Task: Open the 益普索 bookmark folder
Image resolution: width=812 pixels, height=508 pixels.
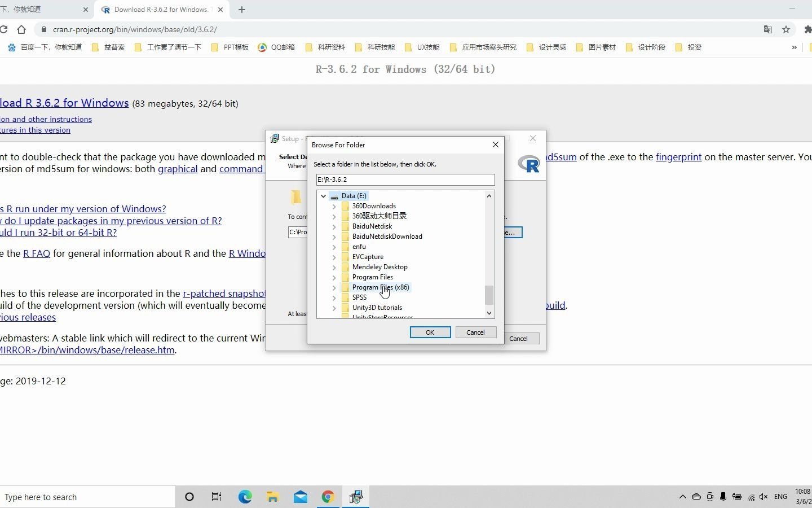Action: click(108, 47)
